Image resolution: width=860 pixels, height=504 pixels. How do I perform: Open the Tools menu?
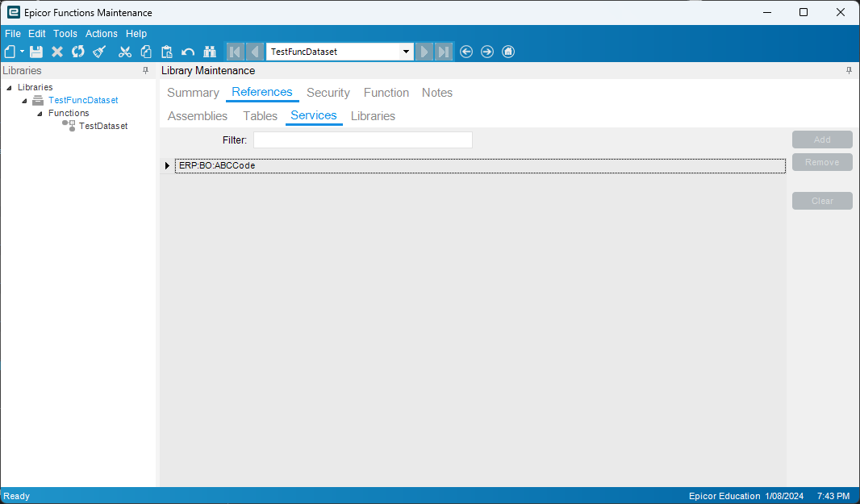(65, 33)
